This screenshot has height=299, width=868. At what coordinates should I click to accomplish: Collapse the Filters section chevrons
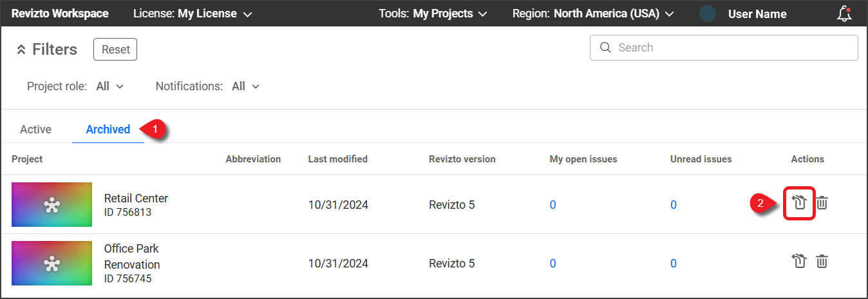point(21,50)
